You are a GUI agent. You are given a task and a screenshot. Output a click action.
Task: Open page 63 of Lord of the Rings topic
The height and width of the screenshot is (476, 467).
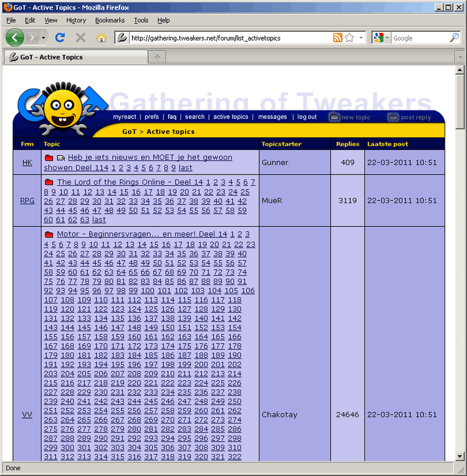click(x=85, y=220)
